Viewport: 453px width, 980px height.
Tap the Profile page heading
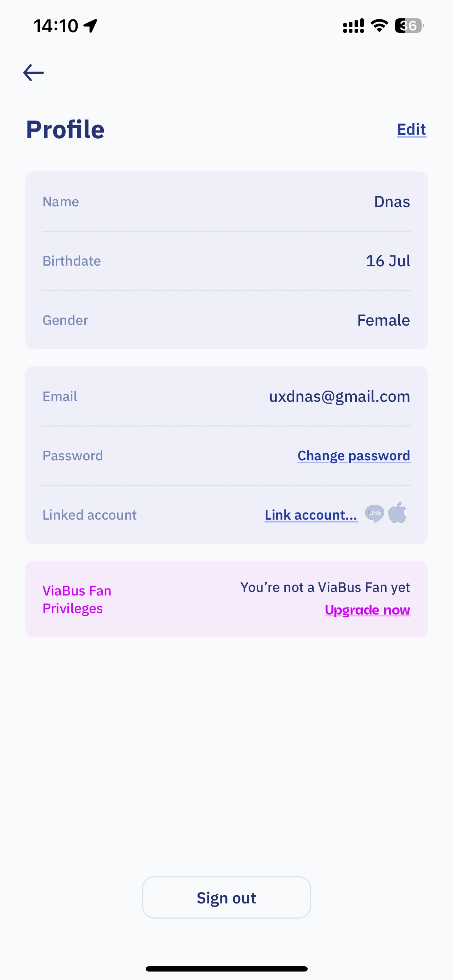[65, 129]
